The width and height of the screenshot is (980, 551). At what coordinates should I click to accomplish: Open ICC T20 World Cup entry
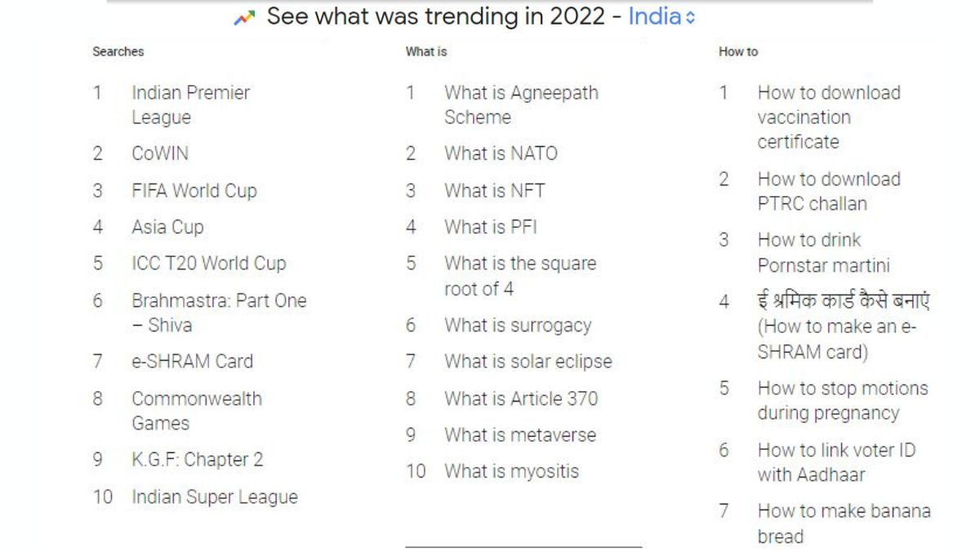pyautogui.click(x=208, y=264)
